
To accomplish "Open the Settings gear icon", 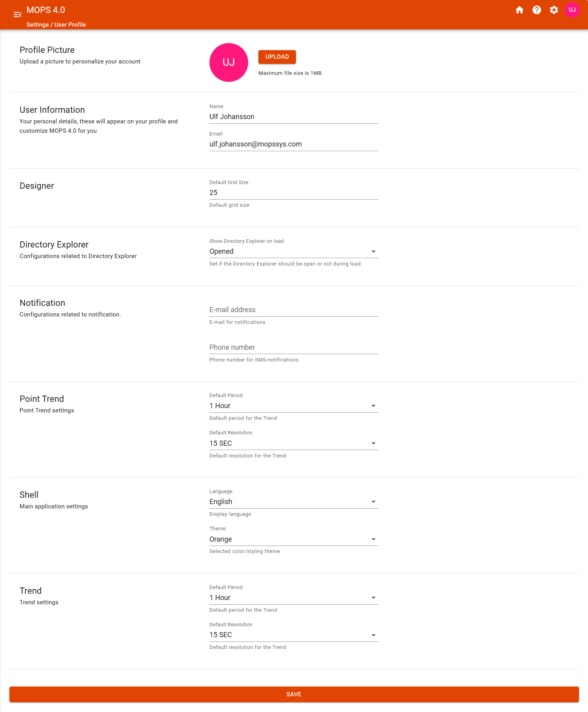I will 554,10.
